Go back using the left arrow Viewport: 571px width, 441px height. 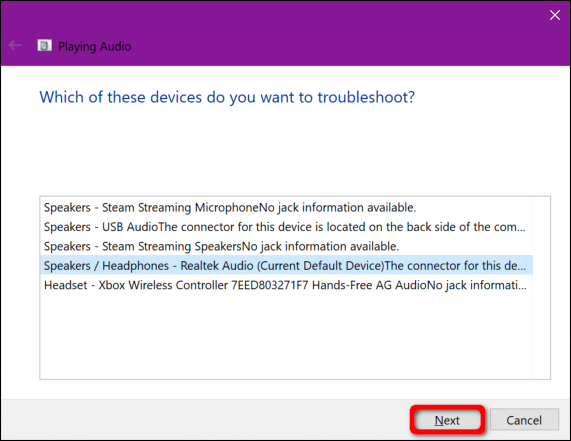(15, 46)
